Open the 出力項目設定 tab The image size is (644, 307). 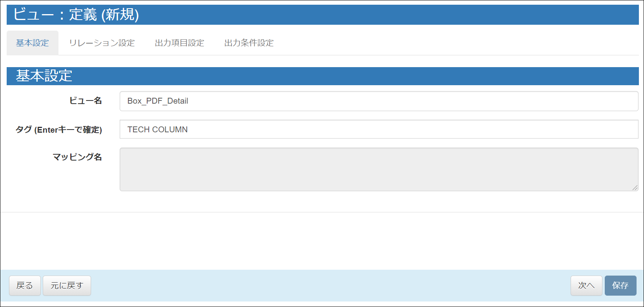179,43
